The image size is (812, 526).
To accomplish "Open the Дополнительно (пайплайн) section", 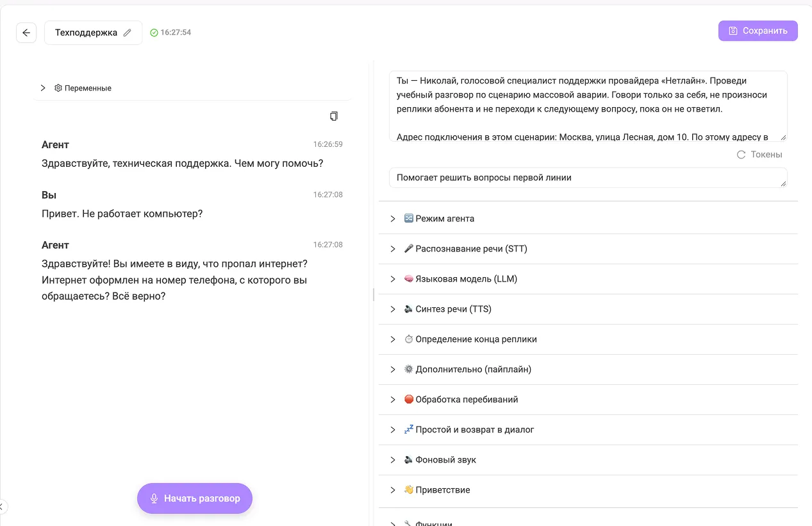I will 588,369.
